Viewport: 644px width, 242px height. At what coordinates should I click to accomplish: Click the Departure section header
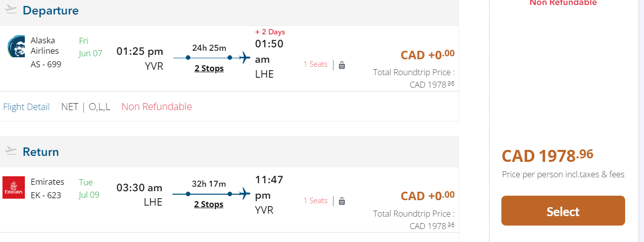point(50,10)
